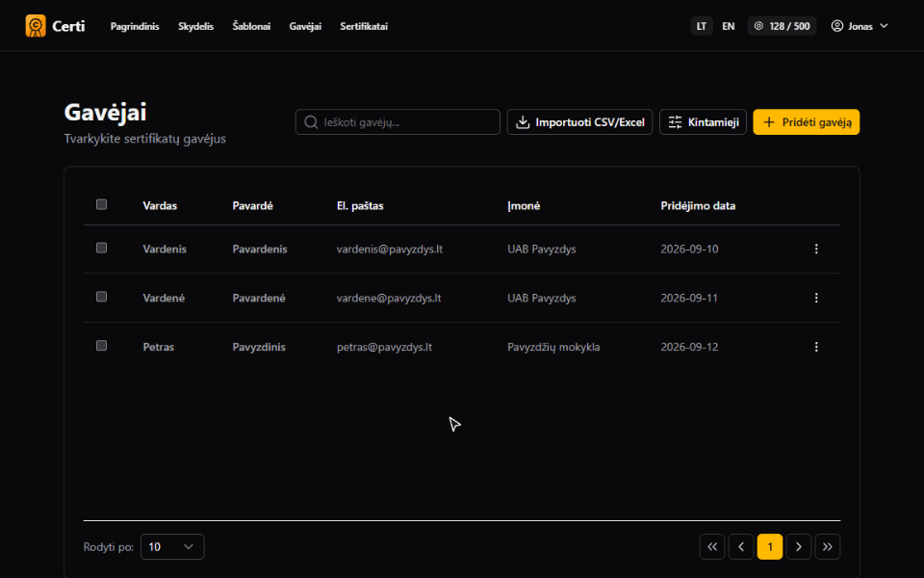924x578 pixels.
Task: Click the Pridėjimo data column header
Action: [698, 206]
